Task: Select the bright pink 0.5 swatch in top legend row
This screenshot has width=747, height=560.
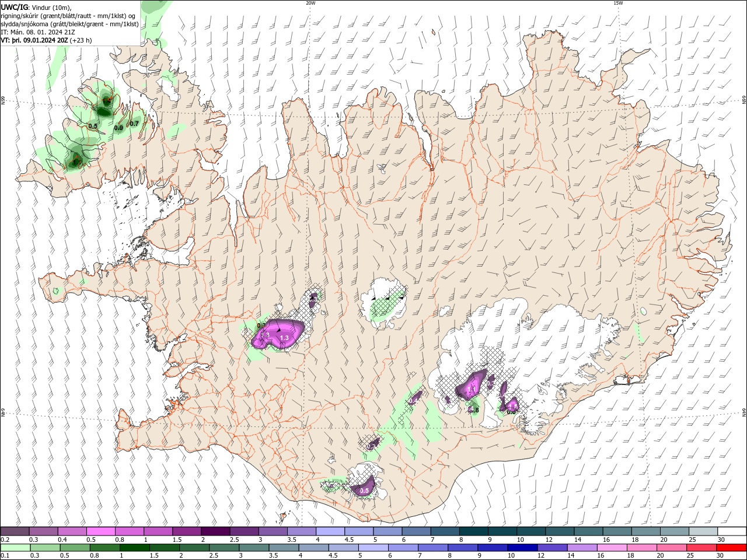Action: coord(101,531)
